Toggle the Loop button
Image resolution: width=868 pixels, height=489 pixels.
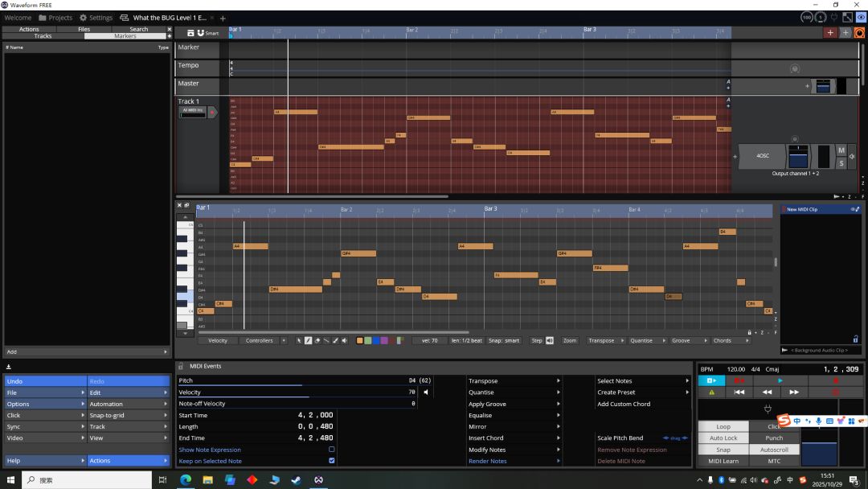pyautogui.click(x=723, y=426)
